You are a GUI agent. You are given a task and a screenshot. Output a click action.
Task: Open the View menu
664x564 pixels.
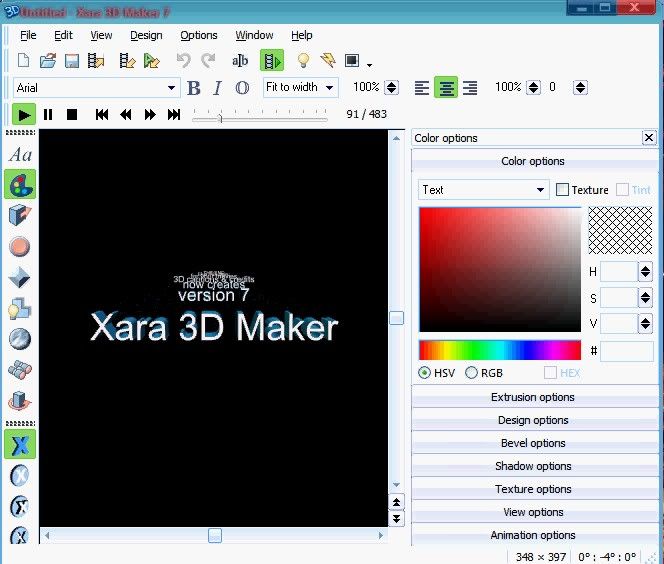(x=101, y=35)
